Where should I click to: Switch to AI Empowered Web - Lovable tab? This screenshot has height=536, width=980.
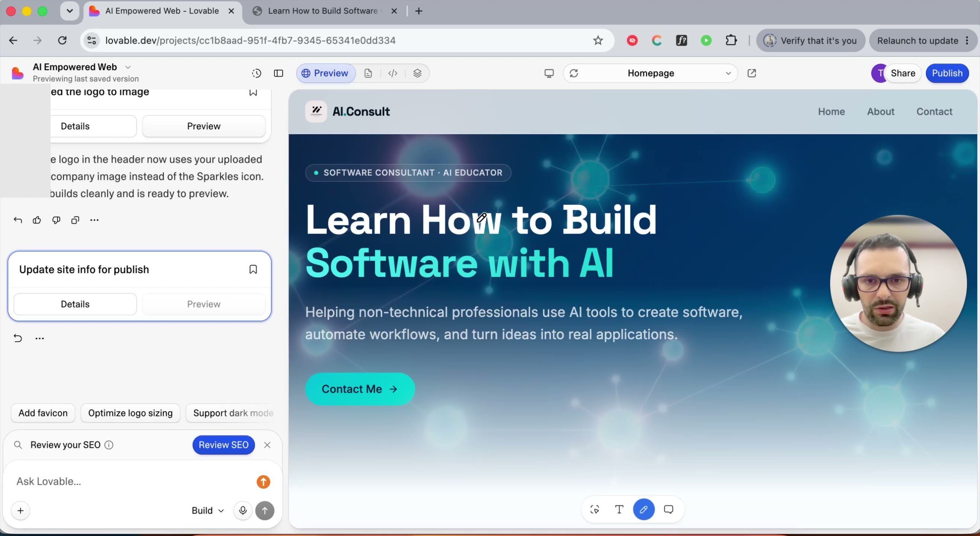click(x=162, y=11)
